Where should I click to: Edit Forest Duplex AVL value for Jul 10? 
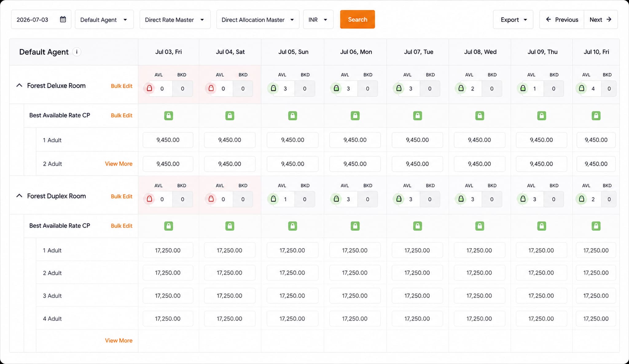click(593, 199)
